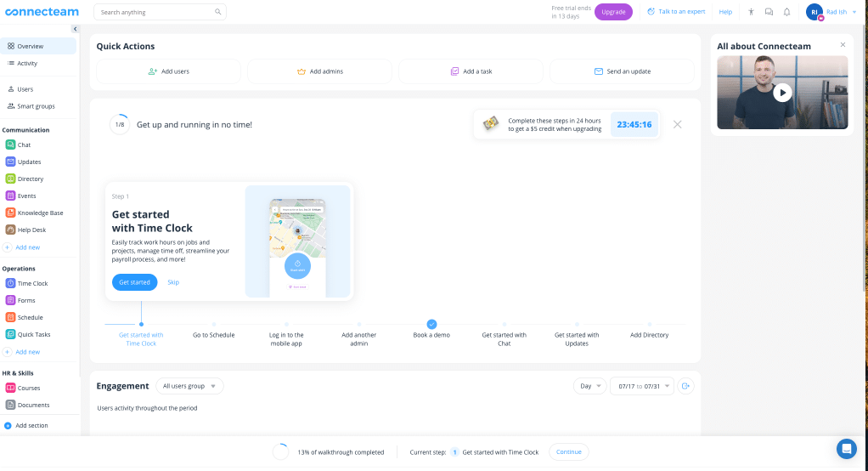
Task: Click Add section in the sidebar
Action: [26, 426]
